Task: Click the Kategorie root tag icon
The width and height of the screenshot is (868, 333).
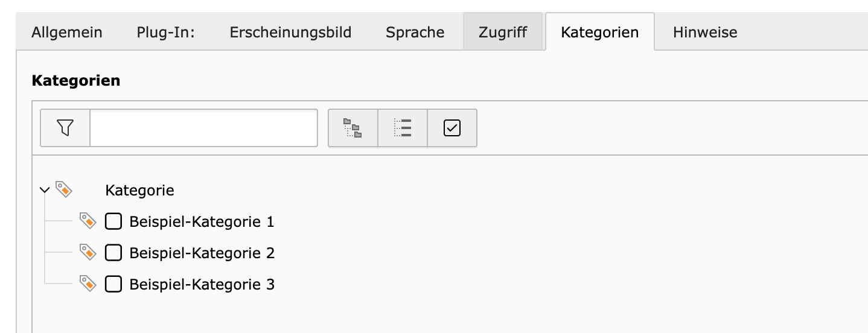Action: pos(64,189)
